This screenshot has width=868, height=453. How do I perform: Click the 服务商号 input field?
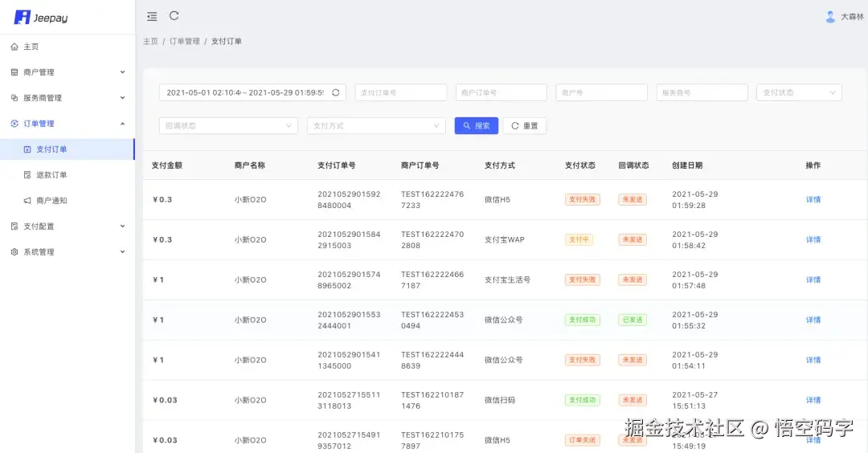click(702, 93)
